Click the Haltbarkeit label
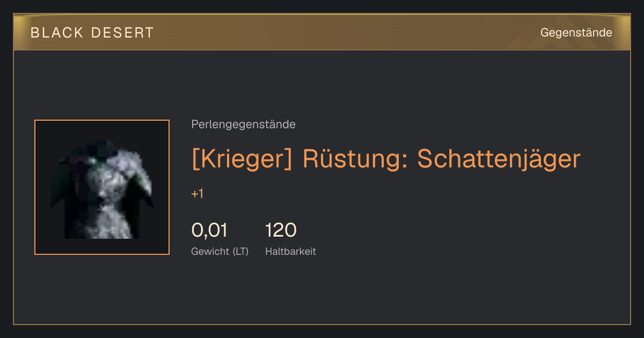The height and width of the screenshot is (338, 644). coord(290,252)
